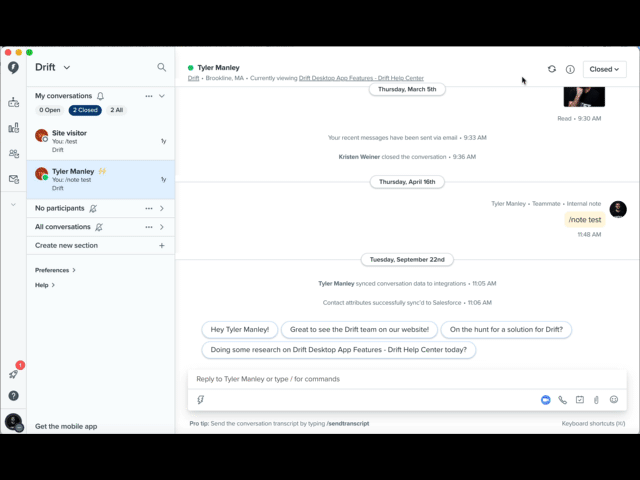Screen dimensions: 640x480
Task: Insert On the hunt for a solution suggestion
Action: [506, 329]
